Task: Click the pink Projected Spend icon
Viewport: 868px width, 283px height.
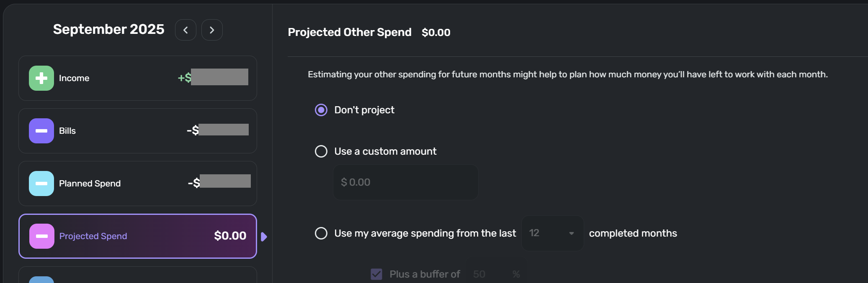Action: (x=41, y=236)
